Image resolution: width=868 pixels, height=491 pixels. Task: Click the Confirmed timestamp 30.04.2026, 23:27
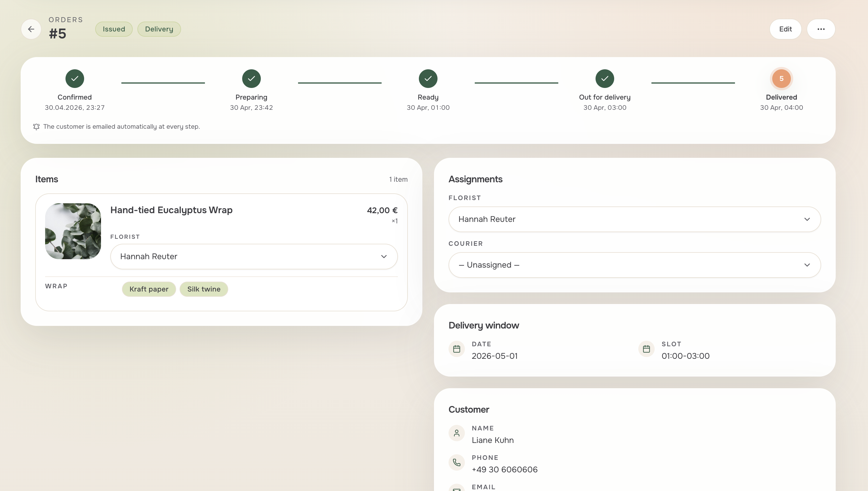[x=75, y=107]
